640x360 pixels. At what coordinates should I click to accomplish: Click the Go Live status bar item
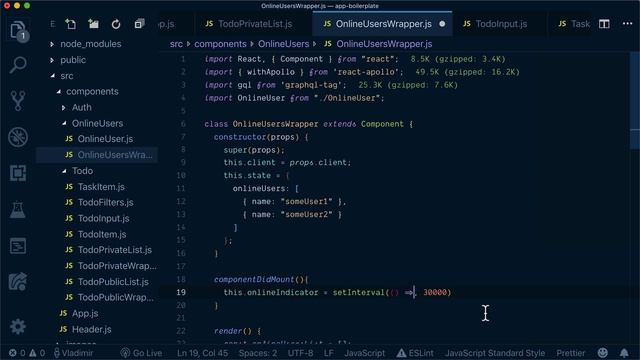[x=142, y=353]
